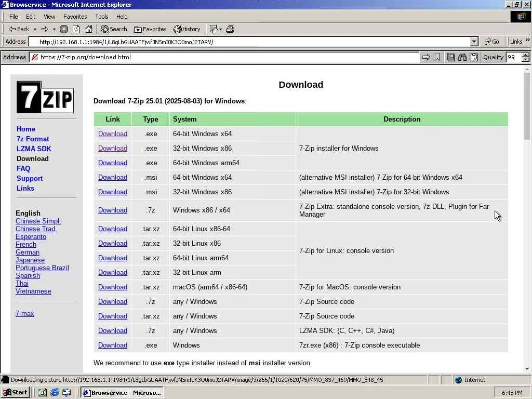
Task: Expand the Links toolbar chevron
Action: (x=528, y=40)
